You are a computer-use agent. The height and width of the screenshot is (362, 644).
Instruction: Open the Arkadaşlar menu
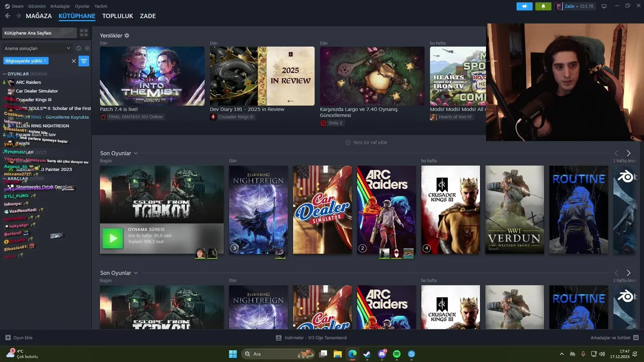(60, 6)
